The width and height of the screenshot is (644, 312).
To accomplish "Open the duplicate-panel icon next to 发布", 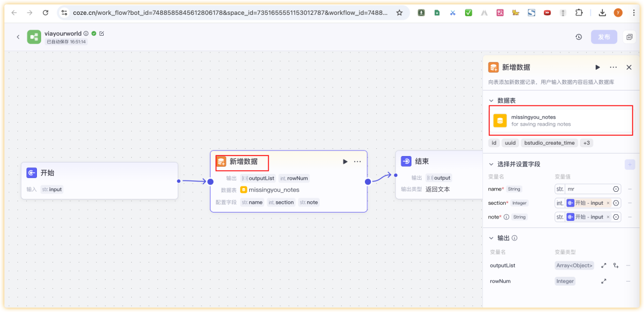I will click(x=629, y=37).
